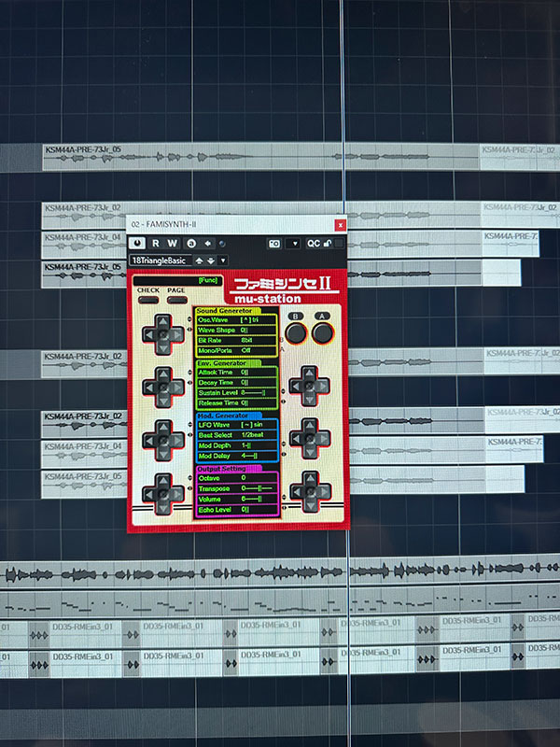Click up arrow on left Mod. Generator d-pad

click(x=162, y=427)
